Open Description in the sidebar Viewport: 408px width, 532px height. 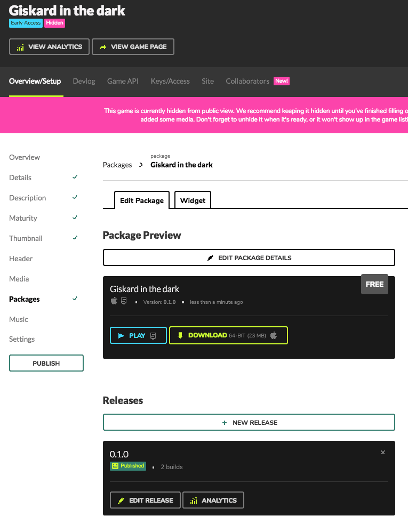[x=28, y=198]
